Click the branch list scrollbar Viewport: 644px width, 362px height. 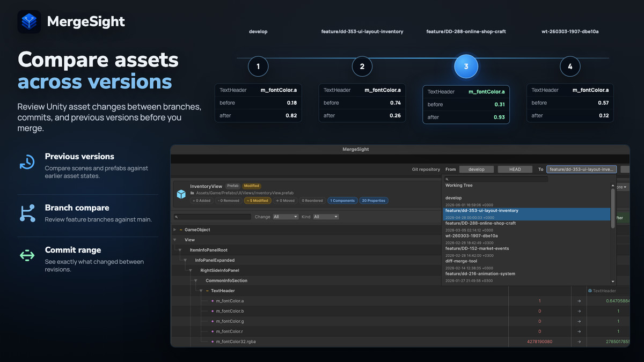(x=613, y=208)
